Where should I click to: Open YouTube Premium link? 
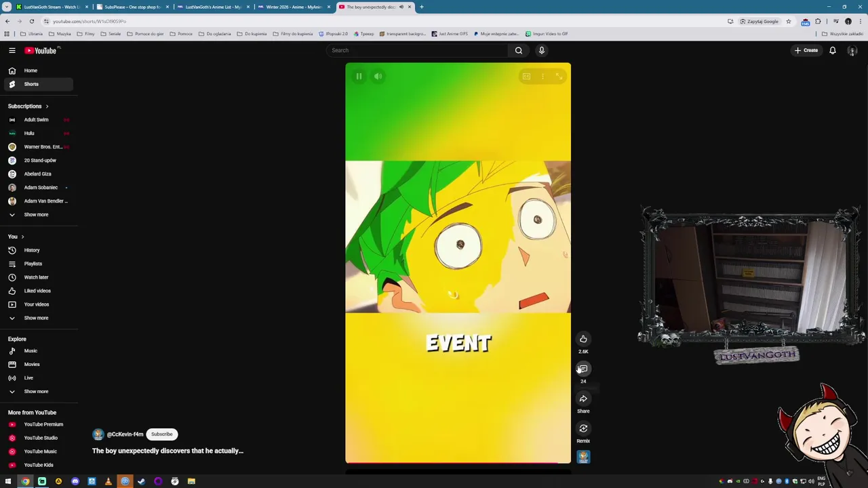coord(37,424)
